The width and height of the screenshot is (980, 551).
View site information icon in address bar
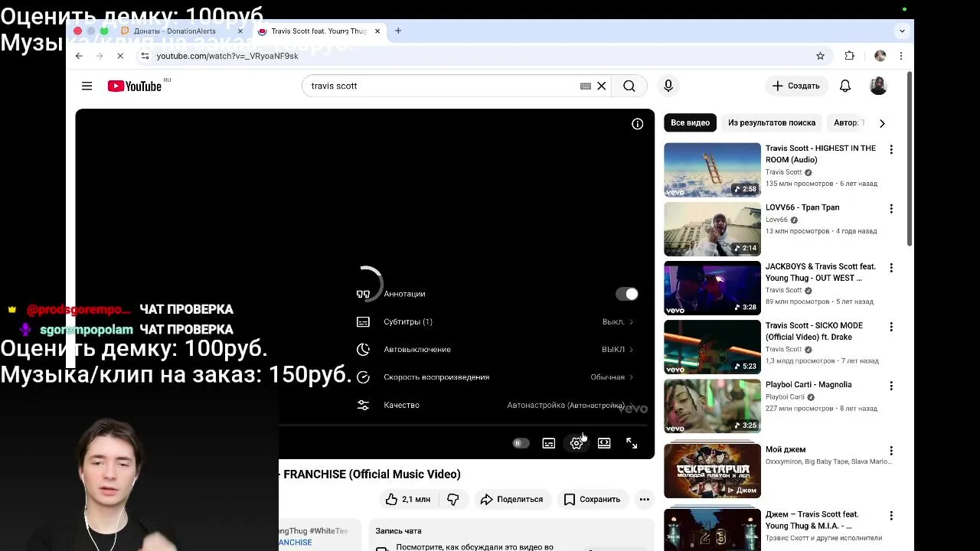[145, 56]
